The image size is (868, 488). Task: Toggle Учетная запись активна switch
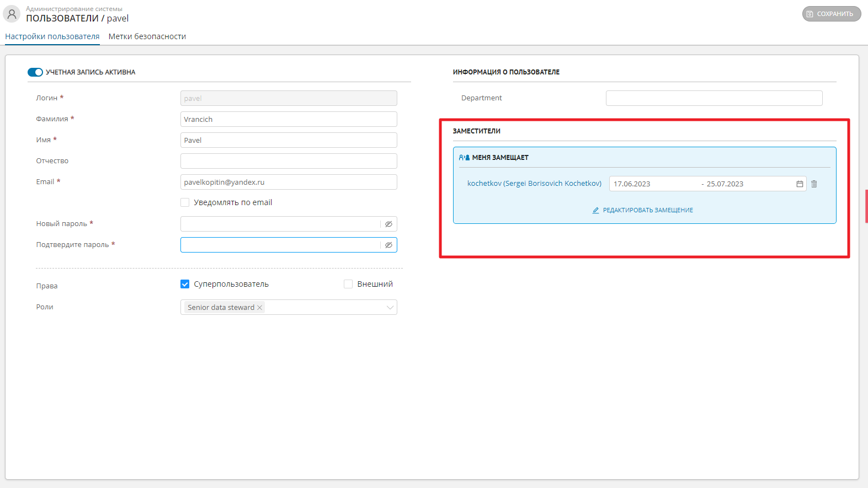click(35, 72)
